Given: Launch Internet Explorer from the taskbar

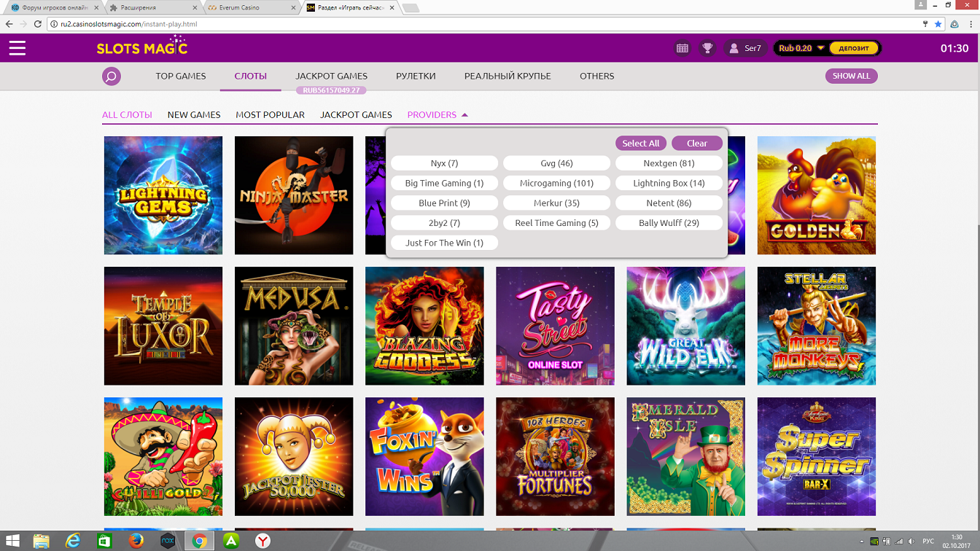Looking at the screenshot, I should (x=73, y=541).
